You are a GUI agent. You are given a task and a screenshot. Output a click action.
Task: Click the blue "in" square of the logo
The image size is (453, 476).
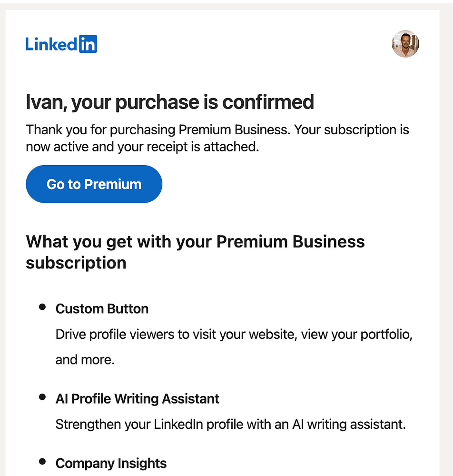point(88,44)
